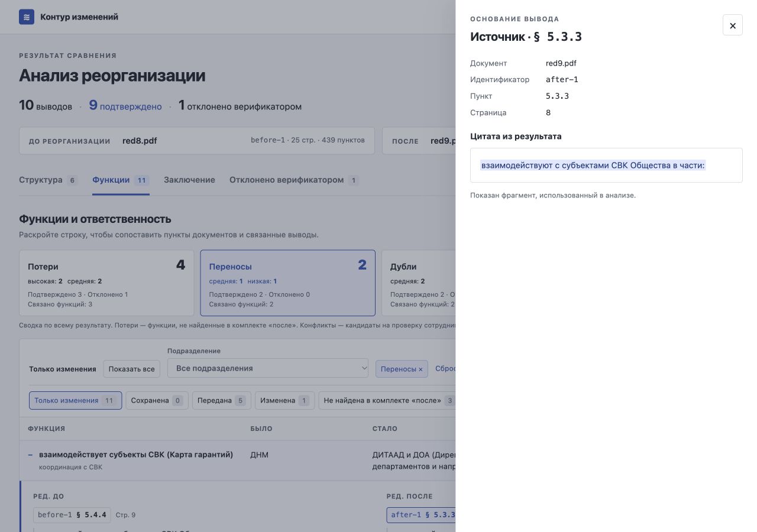This screenshot has height=532, width=757.
Task: Click the before-1 § 5.4.4 reference chip
Action: (72, 515)
